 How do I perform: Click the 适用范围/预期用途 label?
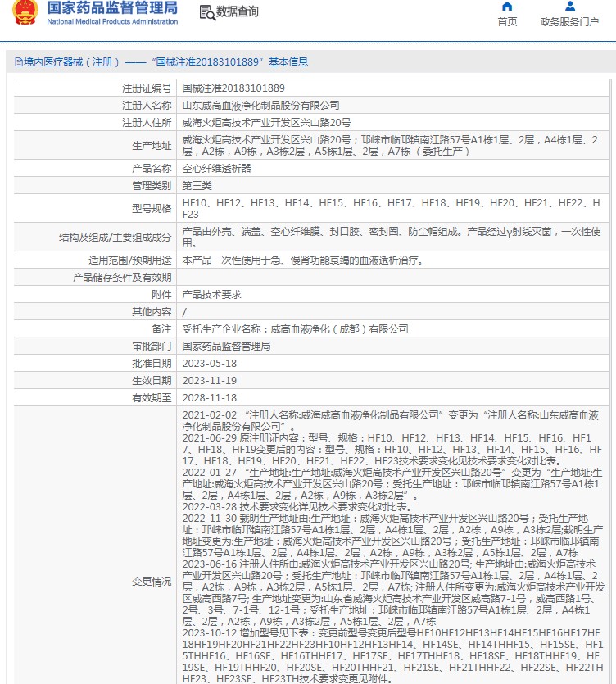[130, 260]
